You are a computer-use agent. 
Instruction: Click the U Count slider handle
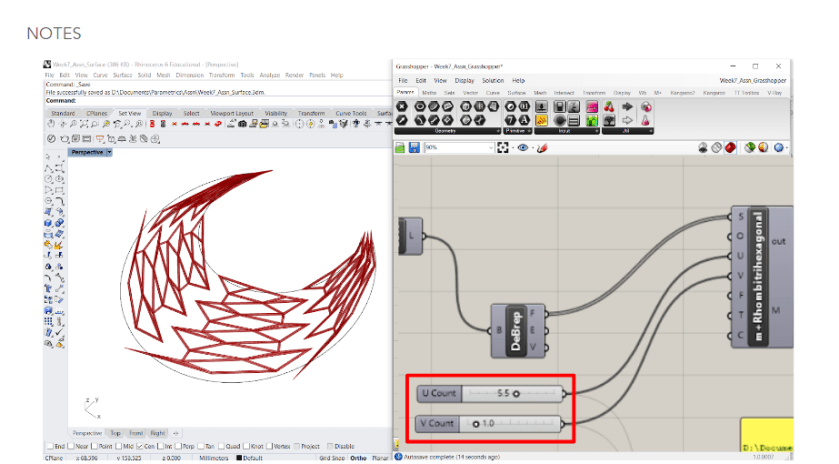tap(516, 394)
